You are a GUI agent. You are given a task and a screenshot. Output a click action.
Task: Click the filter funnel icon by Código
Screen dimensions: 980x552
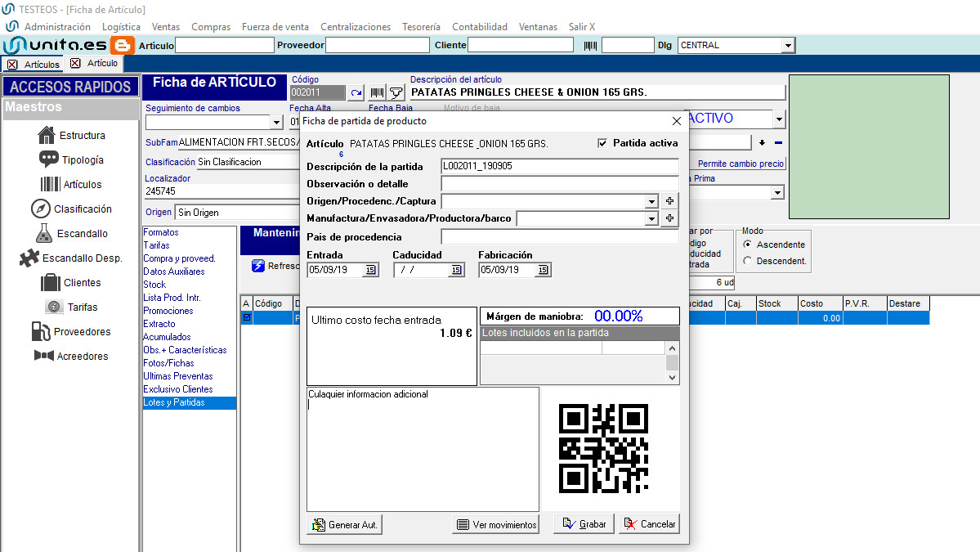396,92
